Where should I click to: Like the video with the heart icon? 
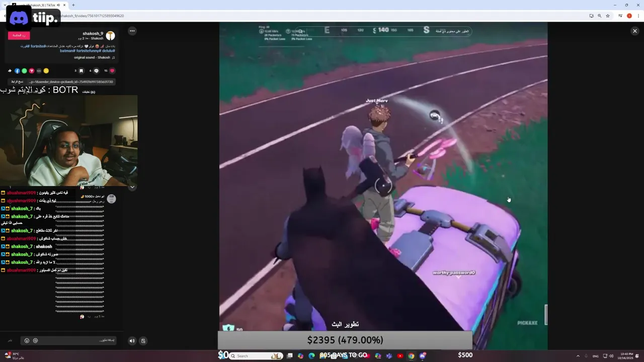[112, 71]
